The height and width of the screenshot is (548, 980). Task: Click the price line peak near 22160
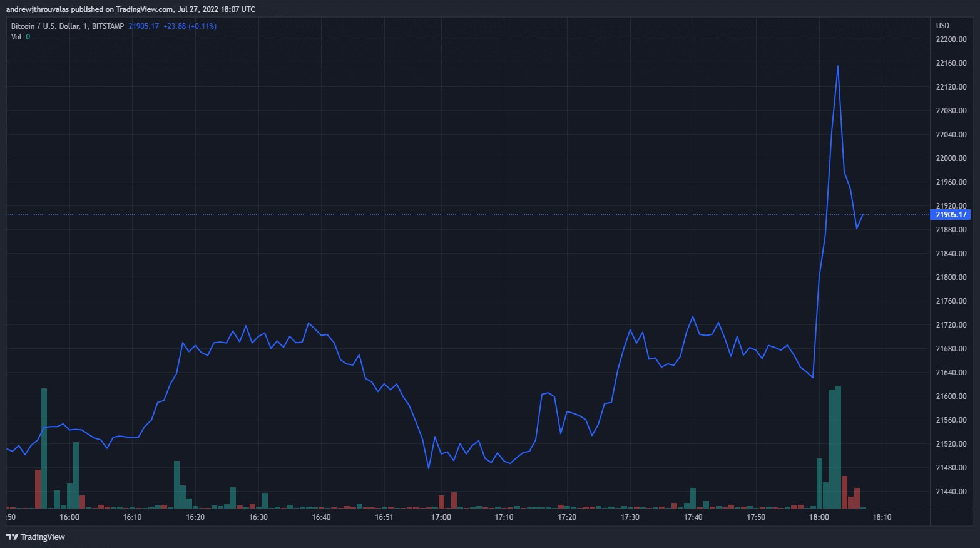837,66
